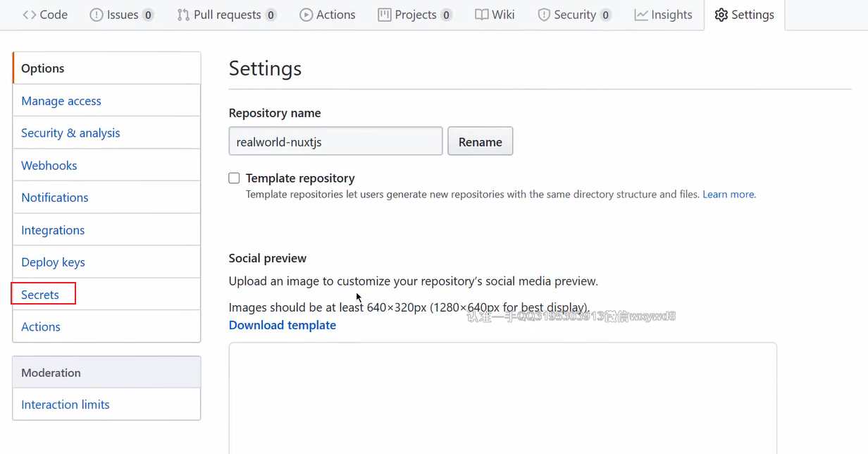The width and height of the screenshot is (868, 454).
Task: Follow the Learn more link
Action: [729, 195]
